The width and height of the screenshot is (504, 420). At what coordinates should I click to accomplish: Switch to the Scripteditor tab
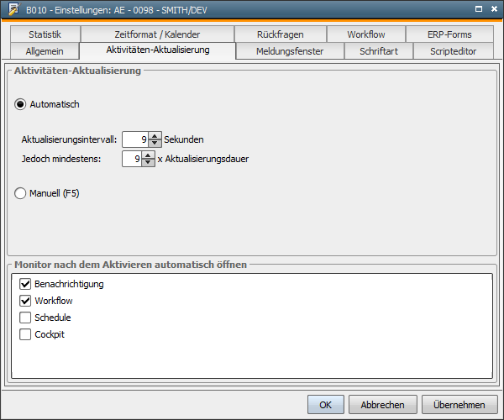pyautogui.click(x=453, y=51)
